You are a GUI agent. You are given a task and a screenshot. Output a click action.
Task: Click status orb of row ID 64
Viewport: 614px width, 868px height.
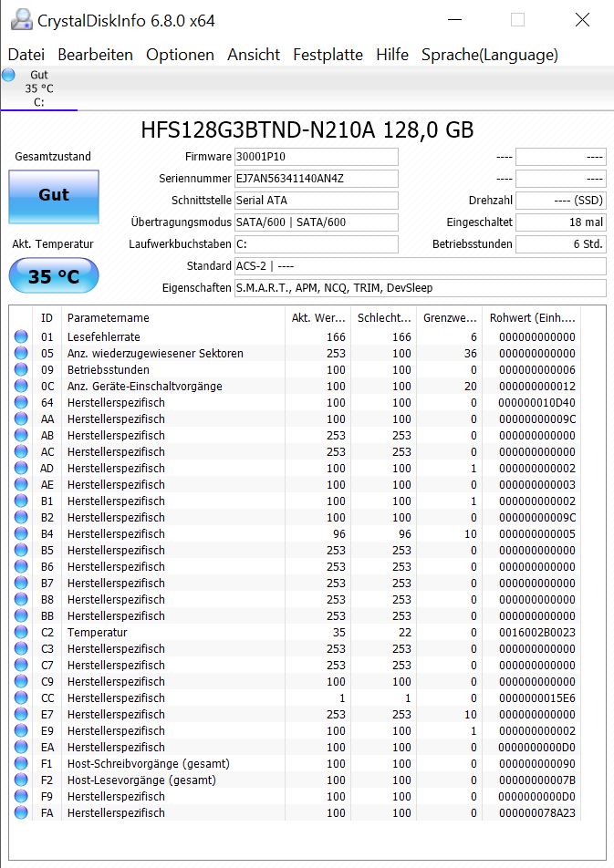(21, 402)
